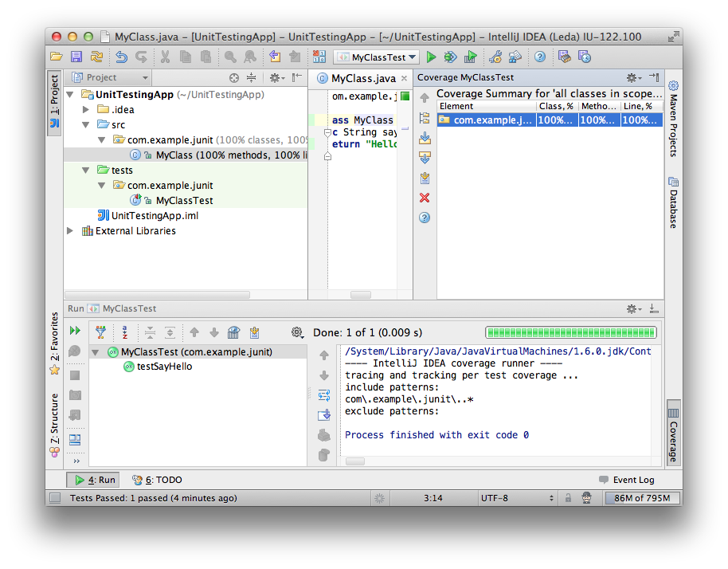
Task: Toggle the Coverage side tab
Action: 673,433
